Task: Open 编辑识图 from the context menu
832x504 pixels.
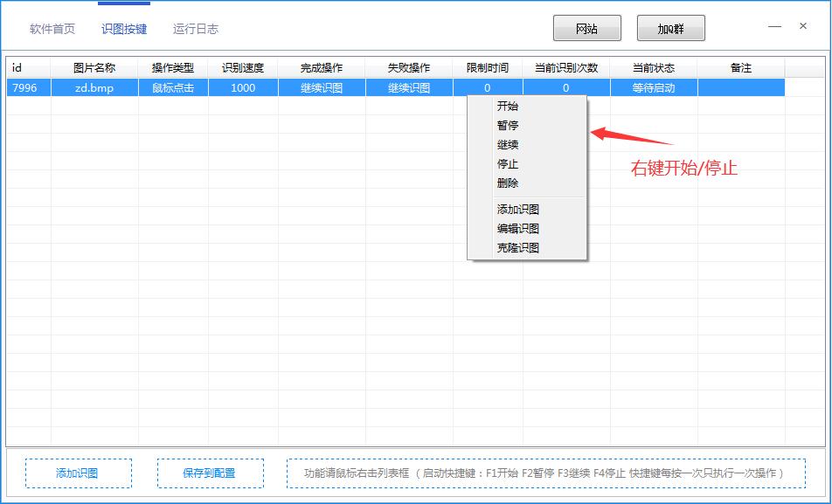Action: [x=518, y=229]
